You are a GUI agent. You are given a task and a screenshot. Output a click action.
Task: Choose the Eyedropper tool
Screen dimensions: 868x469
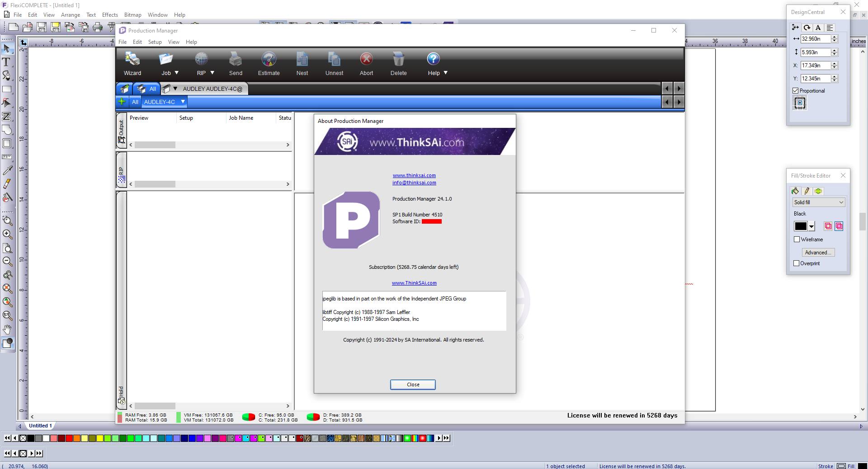pyautogui.click(x=7, y=170)
